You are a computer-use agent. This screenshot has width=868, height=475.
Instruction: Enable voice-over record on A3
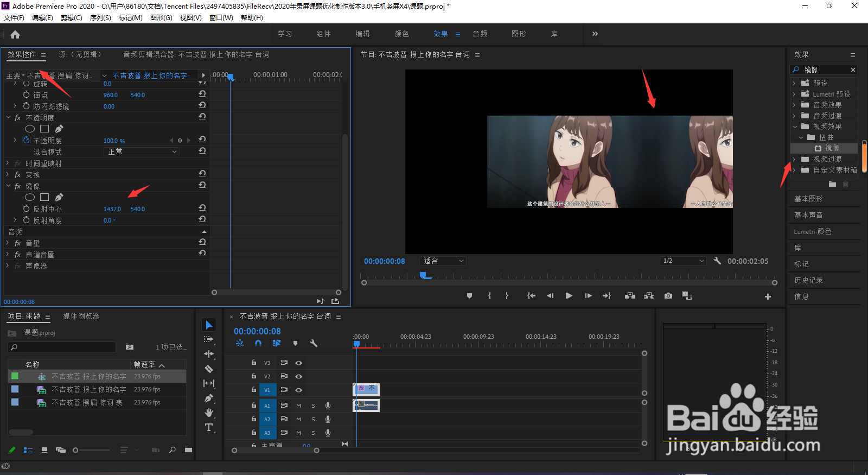(328, 433)
